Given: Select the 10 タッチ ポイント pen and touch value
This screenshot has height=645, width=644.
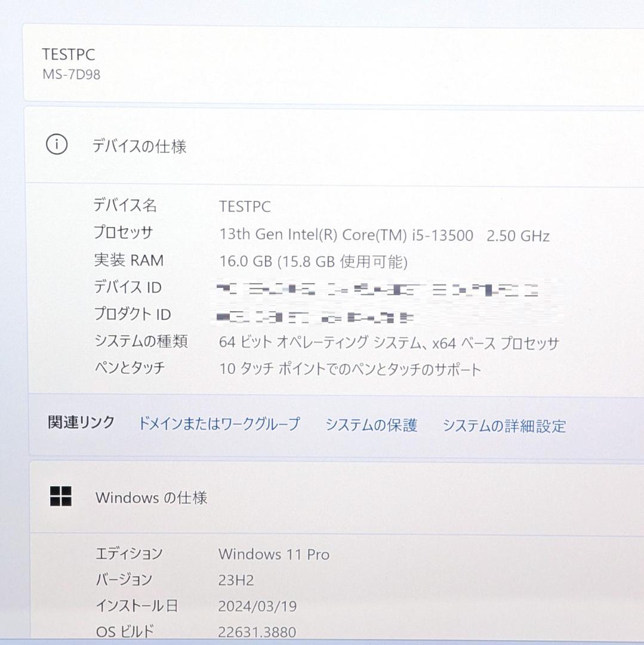Looking at the screenshot, I should pos(350,368).
